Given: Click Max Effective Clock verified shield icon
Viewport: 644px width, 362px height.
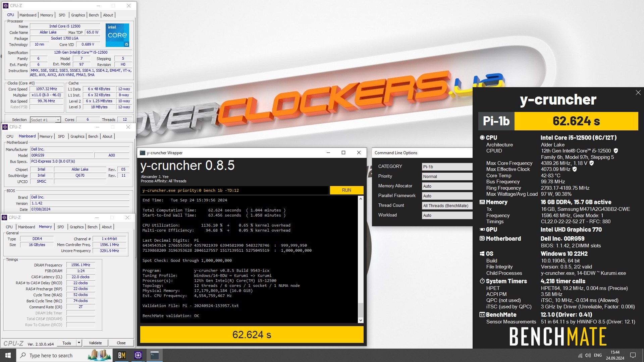Looking at the screenshot, I should [575, 169].
